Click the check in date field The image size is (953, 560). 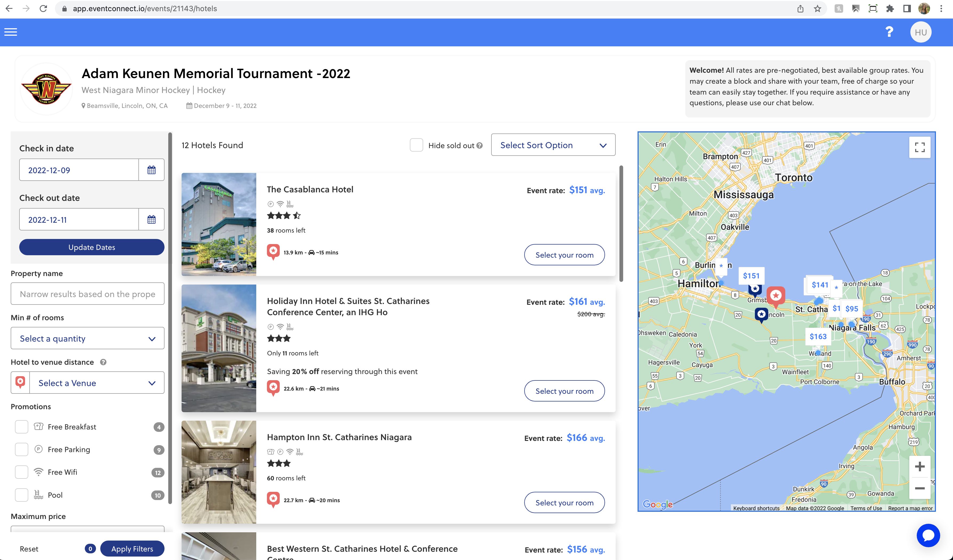coord(79,170)
